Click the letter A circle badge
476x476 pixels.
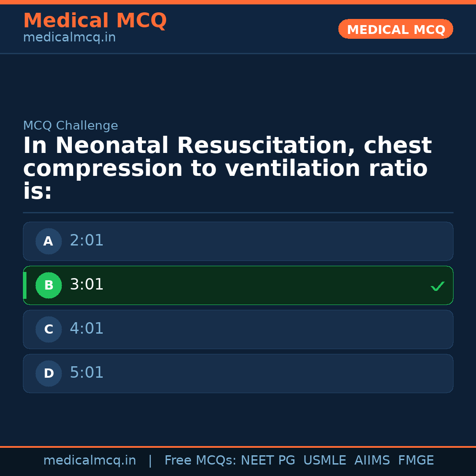tap(48, 241)
